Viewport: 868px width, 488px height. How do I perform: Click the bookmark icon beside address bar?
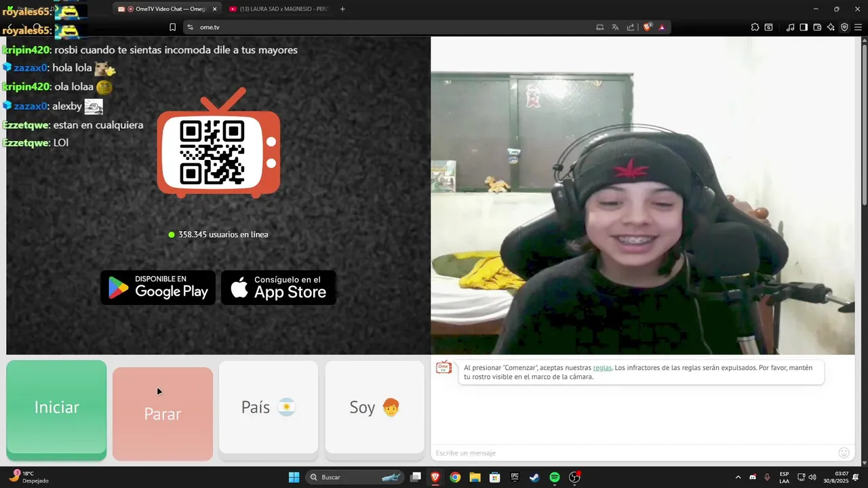tap(172, 27)
